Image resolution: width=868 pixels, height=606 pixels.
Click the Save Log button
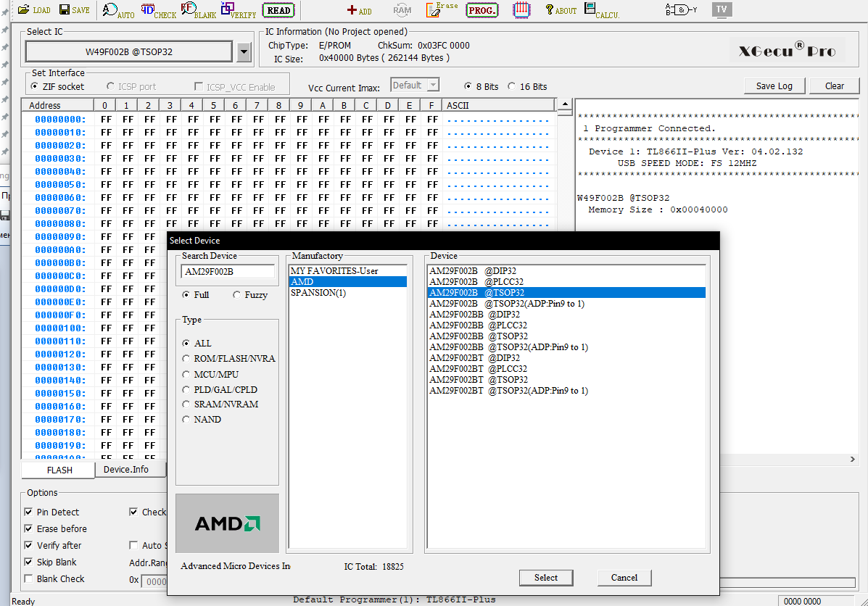coord(774,86)
